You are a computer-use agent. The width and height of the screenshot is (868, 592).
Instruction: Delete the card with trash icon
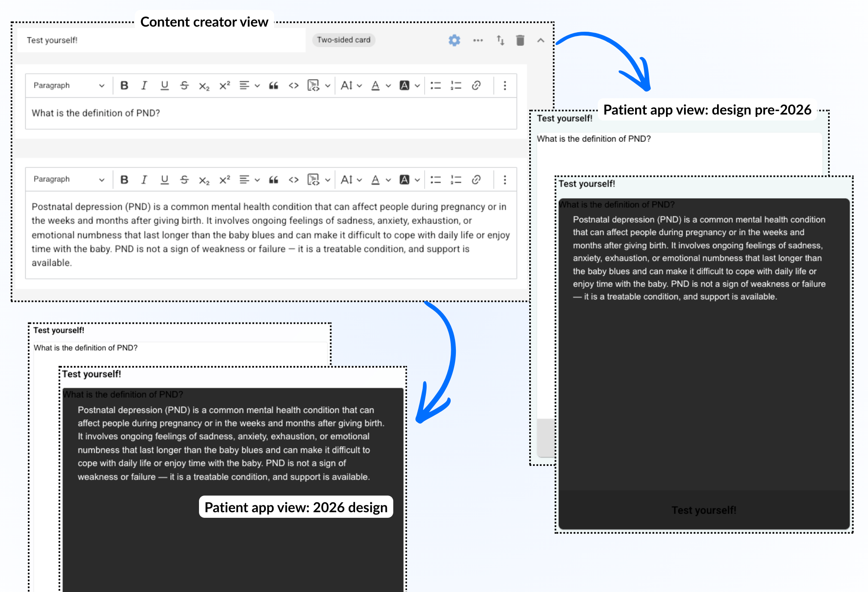520,40
